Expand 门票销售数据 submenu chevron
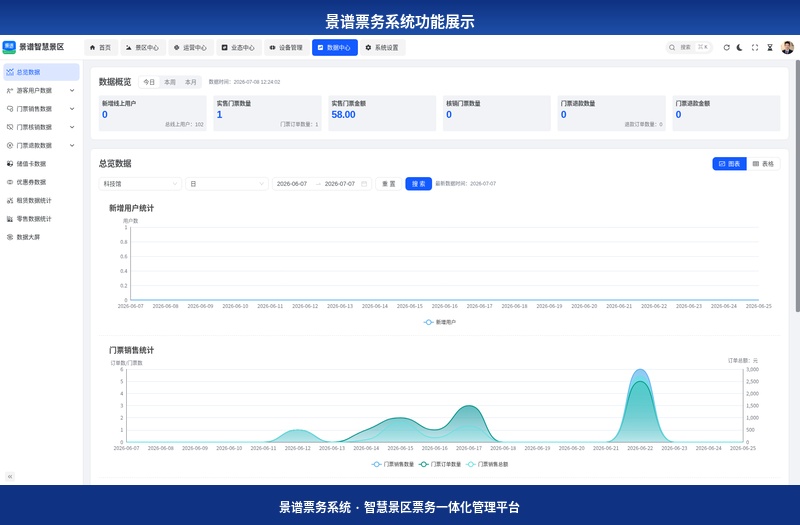The height and width of the screenshot is (525, 800). point(72,109)
